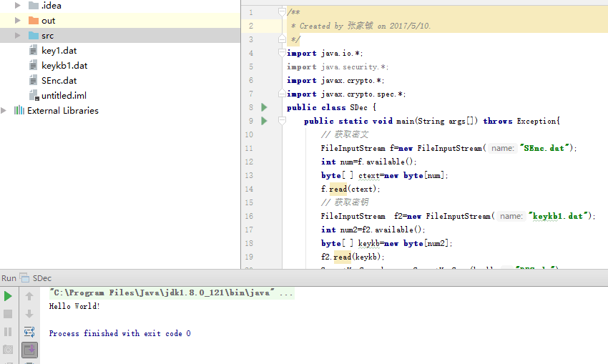
Task: Click the "f2.read(keykb);" statement
Action: pyautogui.click(x=353, y=257)
